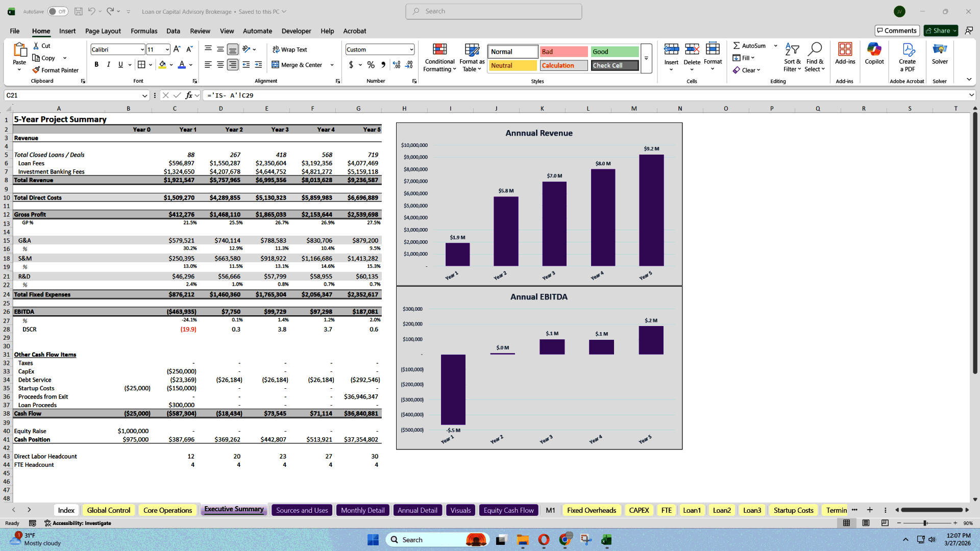Open Conditional Formatting options
The height and width of the screenshot is (551, 980).
(439, 57)
